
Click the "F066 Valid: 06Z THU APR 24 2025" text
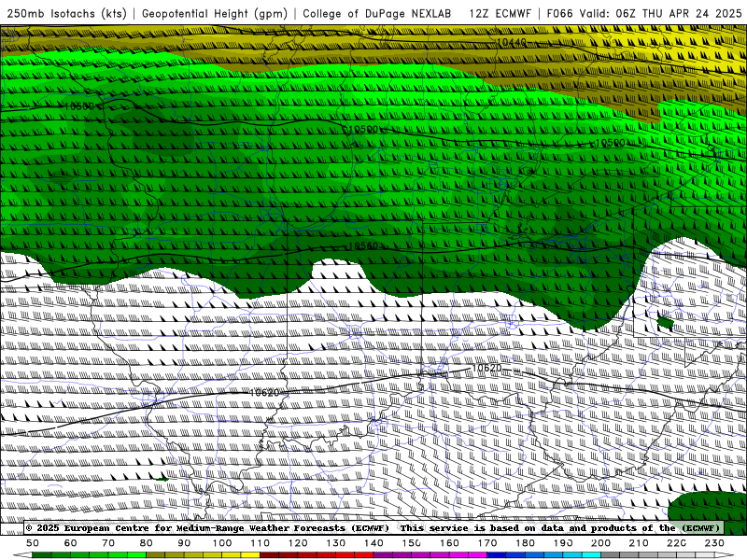coord(644,13)
